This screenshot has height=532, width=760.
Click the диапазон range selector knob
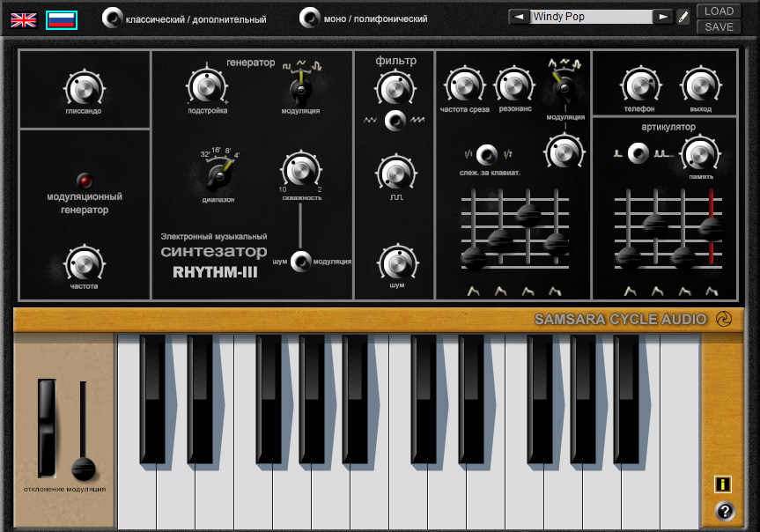point(219,175)
